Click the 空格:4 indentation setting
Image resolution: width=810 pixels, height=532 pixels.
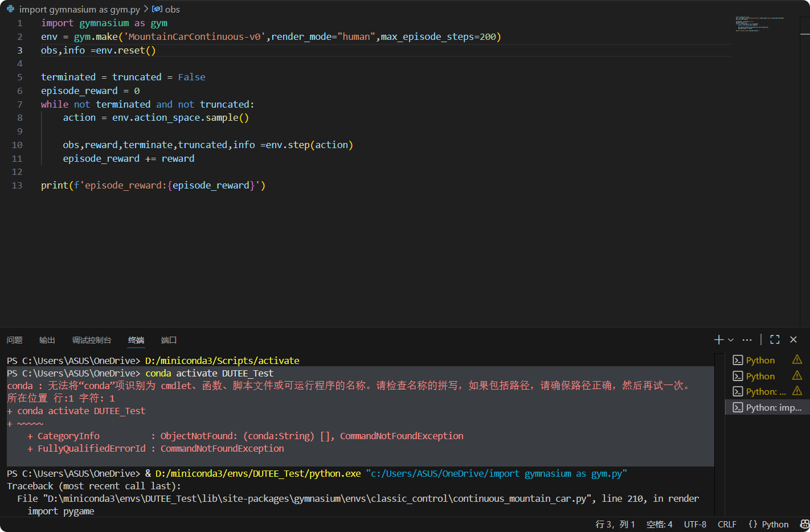pyautogui.click(x=660, y=523)
